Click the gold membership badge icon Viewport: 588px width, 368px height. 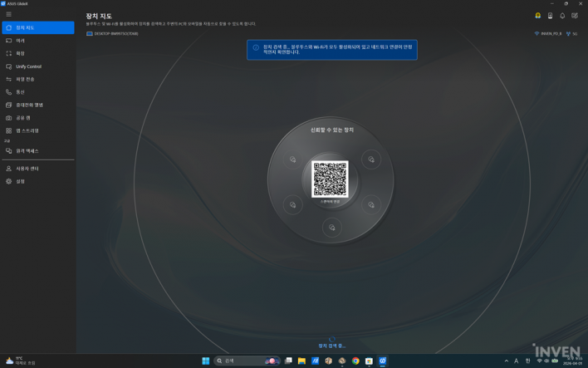coord(538,16)
